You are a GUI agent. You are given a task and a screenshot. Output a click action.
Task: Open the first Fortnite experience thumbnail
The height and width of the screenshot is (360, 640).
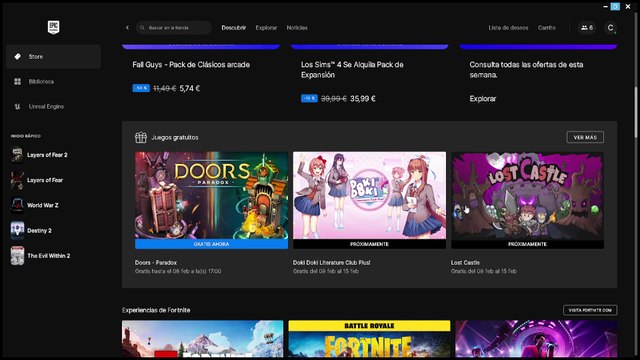click(x=202, y=339)
